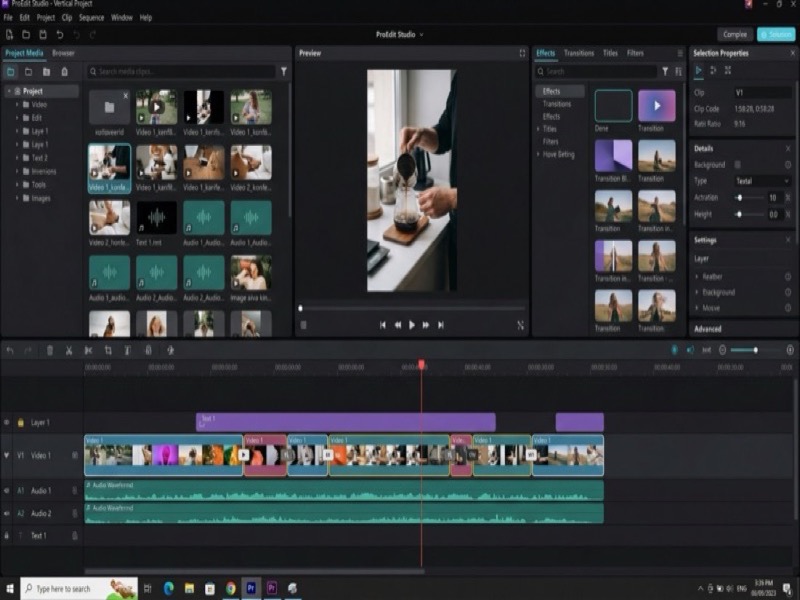Tick the Background checkbox in Details

[738, 164]
